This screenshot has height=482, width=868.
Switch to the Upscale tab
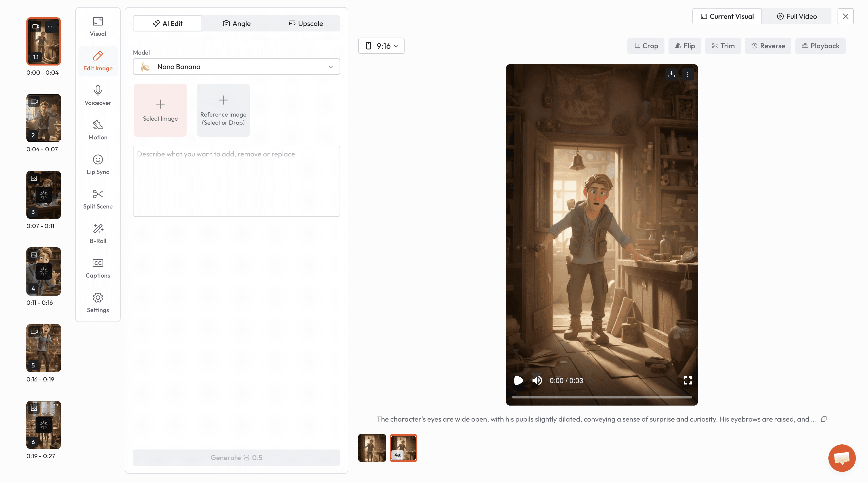point(306,24)
